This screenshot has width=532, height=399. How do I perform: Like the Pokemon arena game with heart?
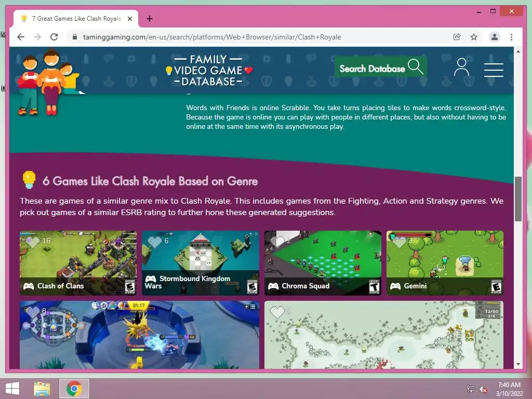pyautogui.click(x=33, y=312)
